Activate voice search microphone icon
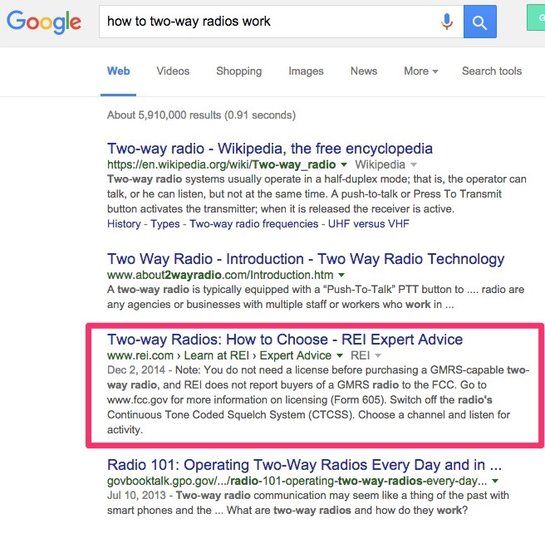The image size is (545, 533). (x=447, y=22)
